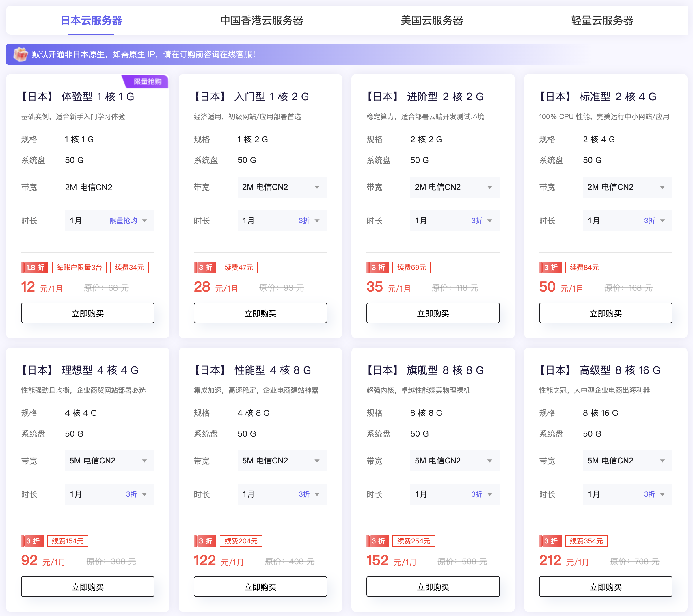Switch to 轻量云服务器 tab
The height and width of the screenshot is (616, 693).
[x=602, y=20]
